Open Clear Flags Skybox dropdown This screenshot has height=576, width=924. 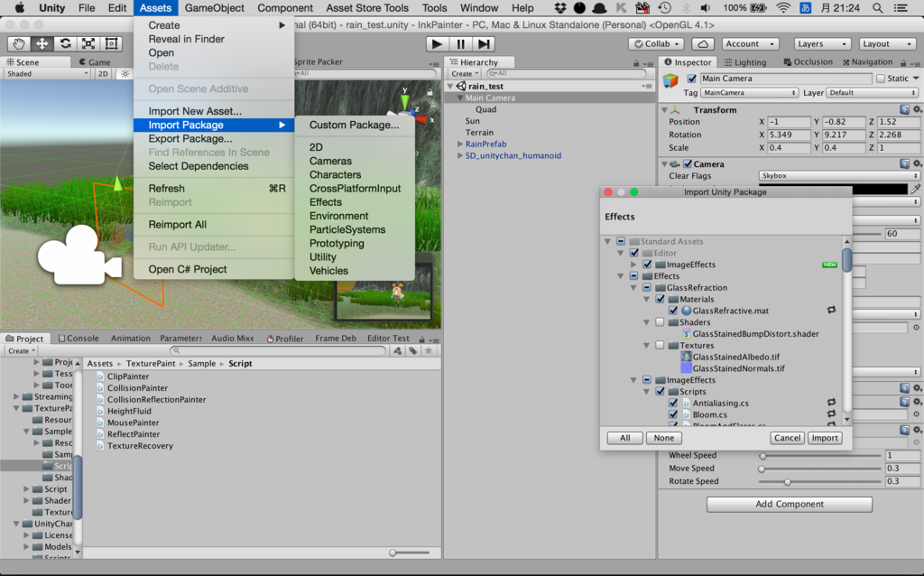(x=838, y=176)
